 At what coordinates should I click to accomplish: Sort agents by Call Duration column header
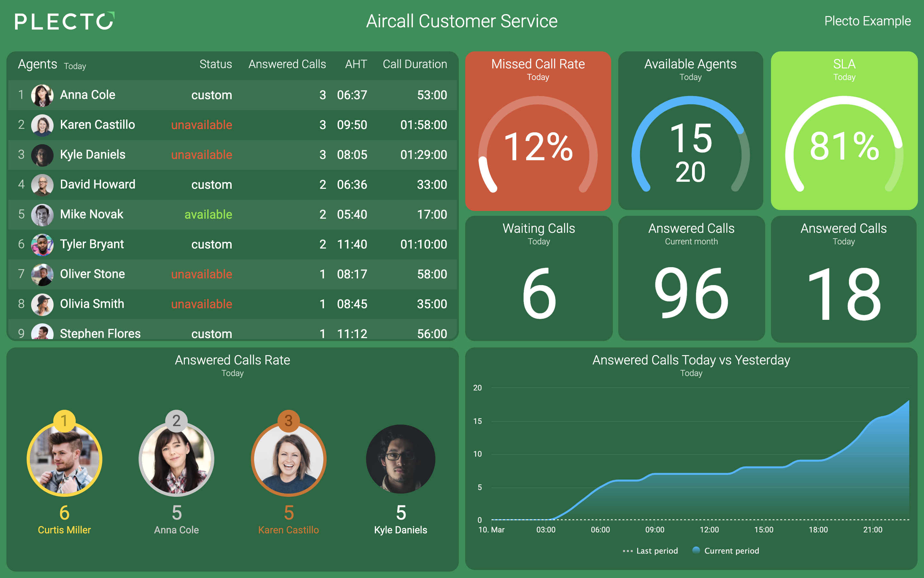pos(415,64)
